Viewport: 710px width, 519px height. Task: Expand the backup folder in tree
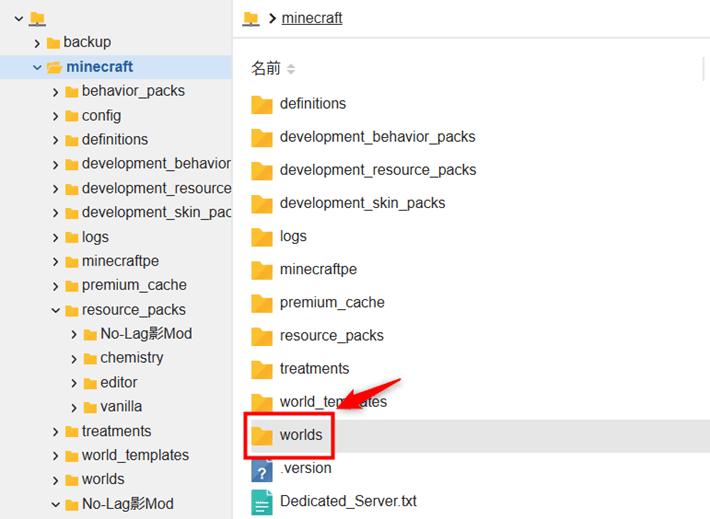pos(38,43)
